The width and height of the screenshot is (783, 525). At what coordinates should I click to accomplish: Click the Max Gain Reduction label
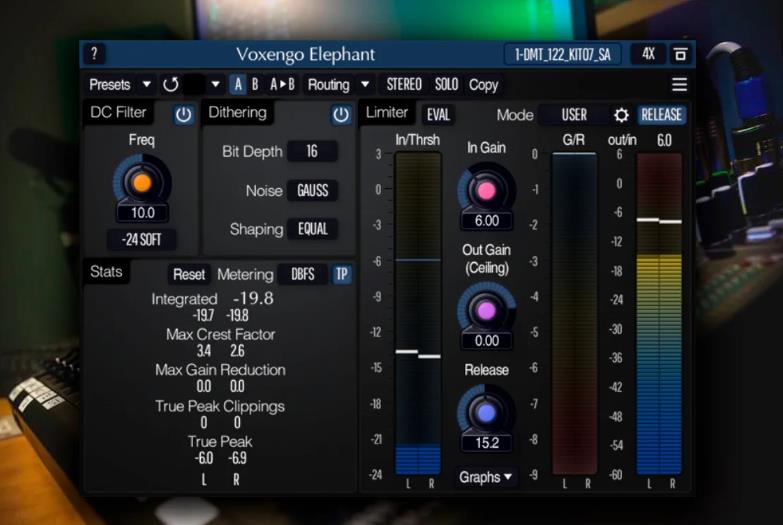[220, 370]
